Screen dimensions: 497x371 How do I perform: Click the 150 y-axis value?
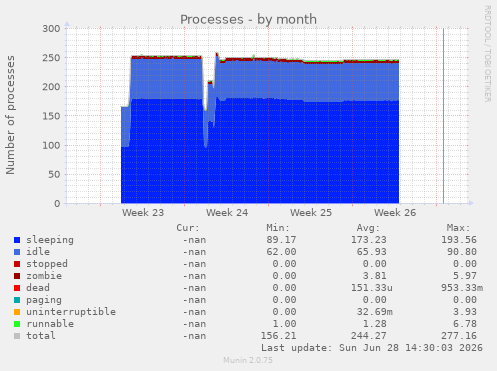(x=51, y=116)
